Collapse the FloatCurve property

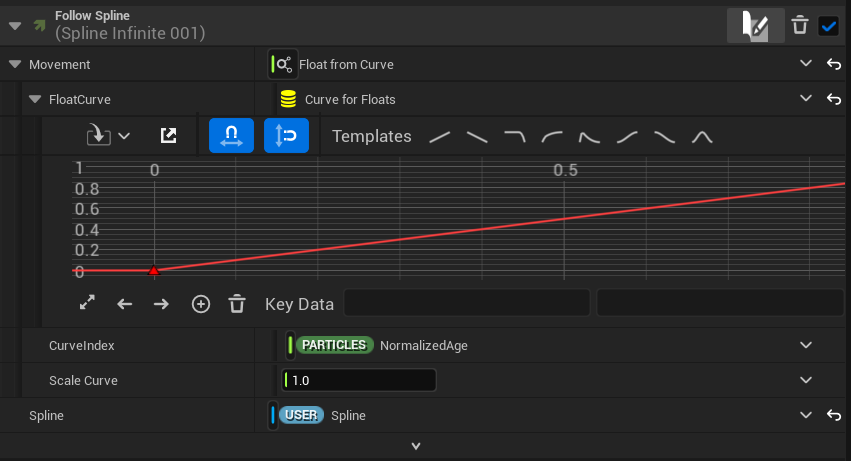point(35,99)
